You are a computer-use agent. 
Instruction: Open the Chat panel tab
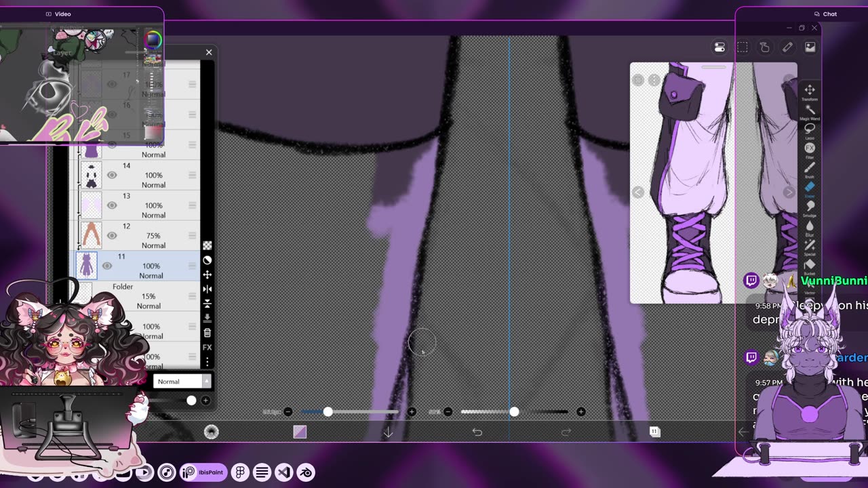click(825, 14)
